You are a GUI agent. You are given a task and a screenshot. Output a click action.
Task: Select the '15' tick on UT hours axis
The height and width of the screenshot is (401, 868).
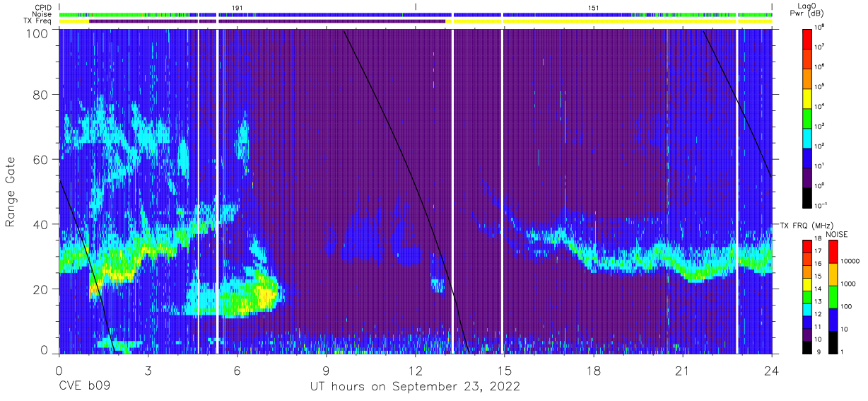pyautogui.click(x=505, y=370)
